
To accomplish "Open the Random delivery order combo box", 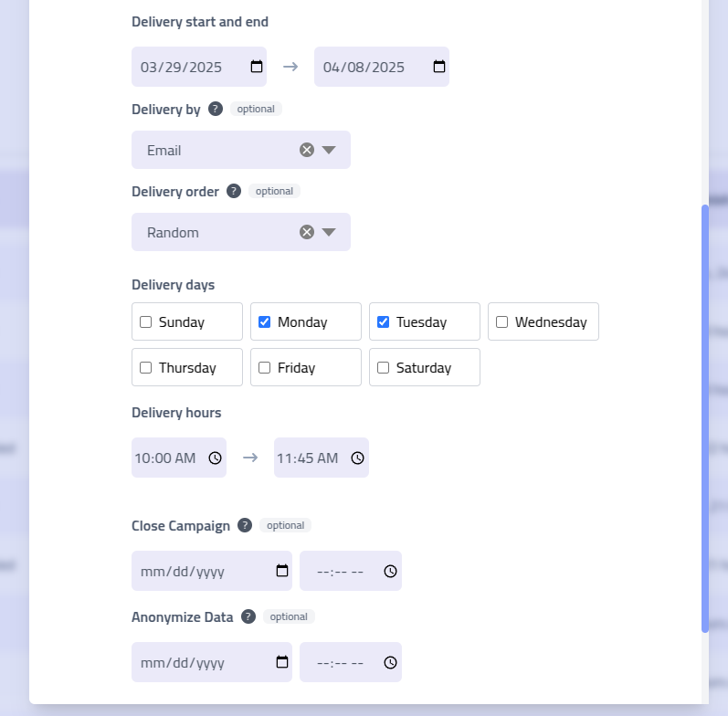I will coord(241,232).
